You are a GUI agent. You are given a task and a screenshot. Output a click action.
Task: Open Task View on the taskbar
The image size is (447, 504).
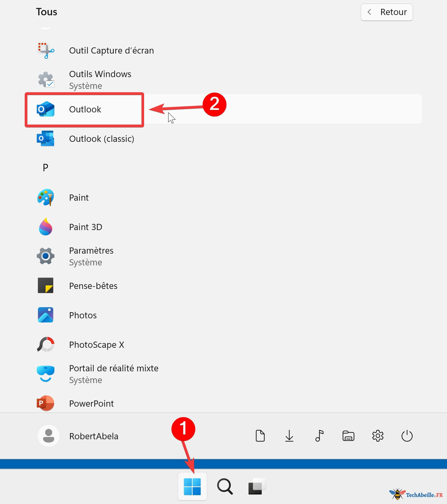tap(257, 486)
